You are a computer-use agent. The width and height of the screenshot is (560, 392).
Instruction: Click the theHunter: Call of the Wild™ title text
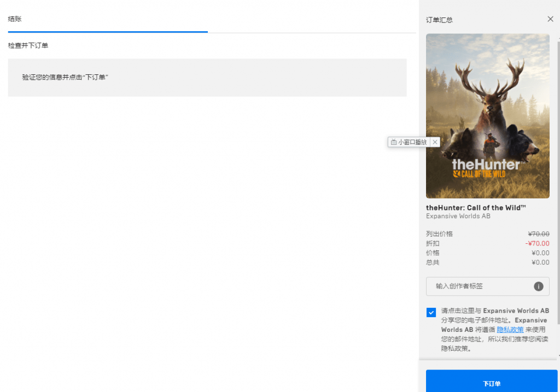tap(476, 208)
